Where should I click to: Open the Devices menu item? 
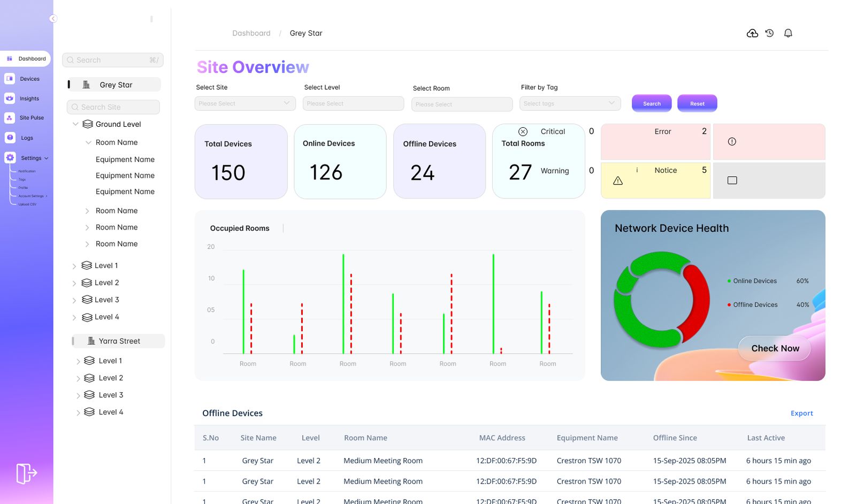click(x=29, y=79)
